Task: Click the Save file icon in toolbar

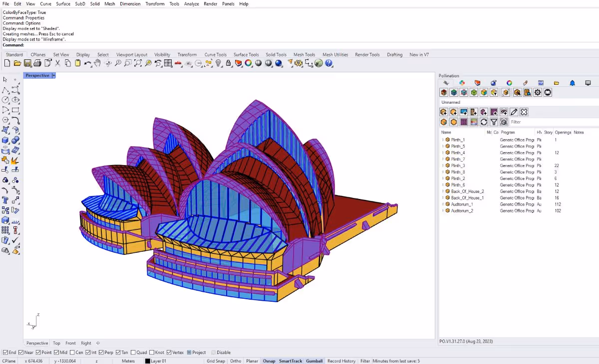Action: [x=27, y=63]
